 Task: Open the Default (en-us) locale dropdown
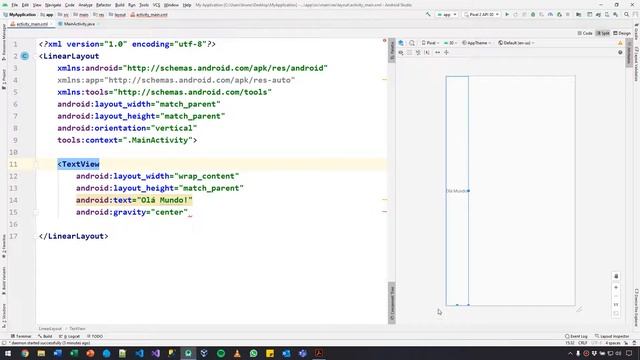[516, 43]
